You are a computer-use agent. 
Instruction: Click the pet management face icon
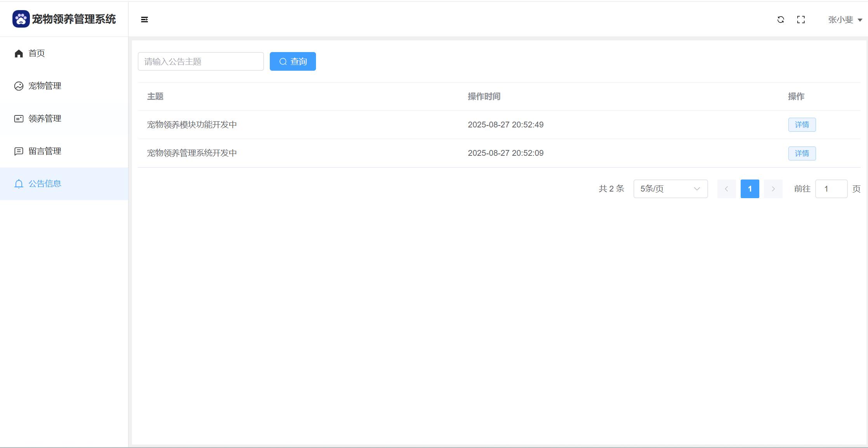19,86
